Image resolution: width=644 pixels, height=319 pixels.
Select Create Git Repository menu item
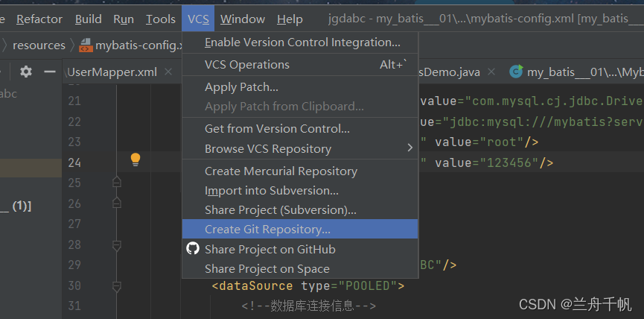[267, 230]
